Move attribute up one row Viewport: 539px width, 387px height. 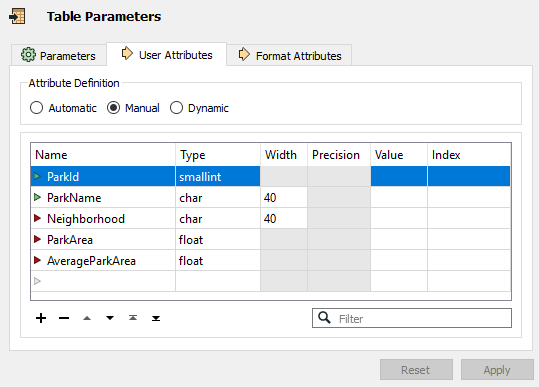tap(87, 318)
